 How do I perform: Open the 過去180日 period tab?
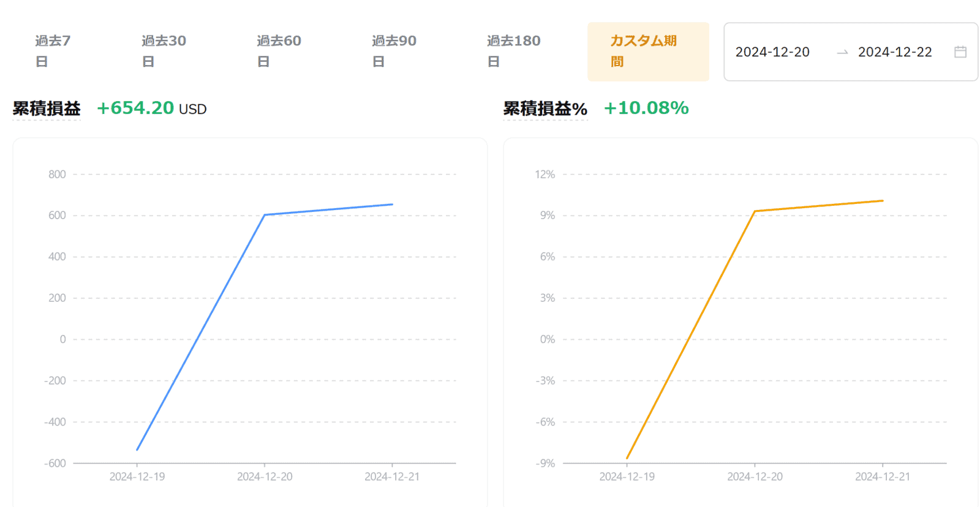point(513,51)
